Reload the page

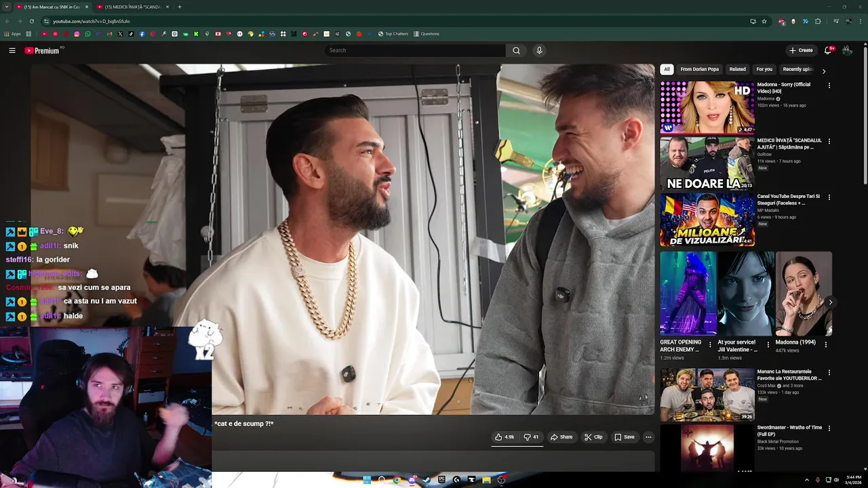[32, 21]
